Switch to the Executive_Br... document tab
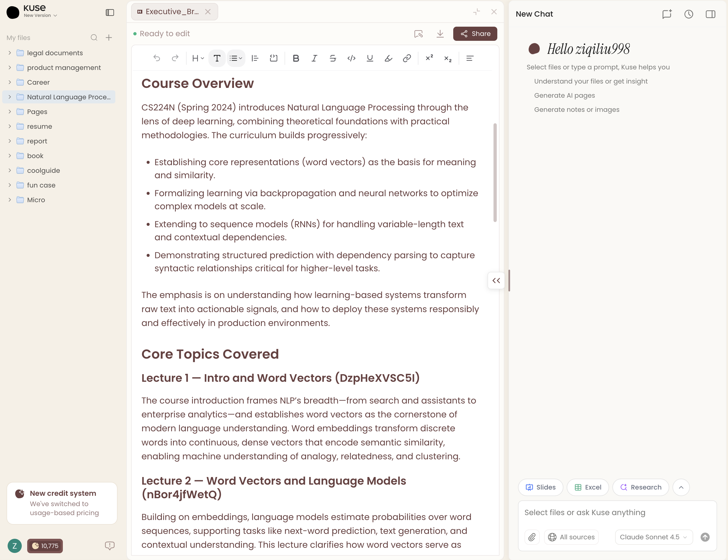 172,12
